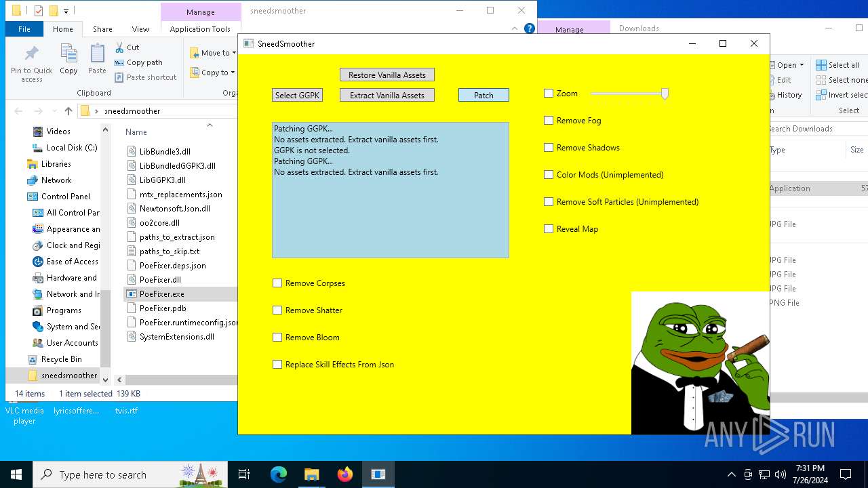Click Pin to Quick access icon
868x488 pixels.
(31, 64)
